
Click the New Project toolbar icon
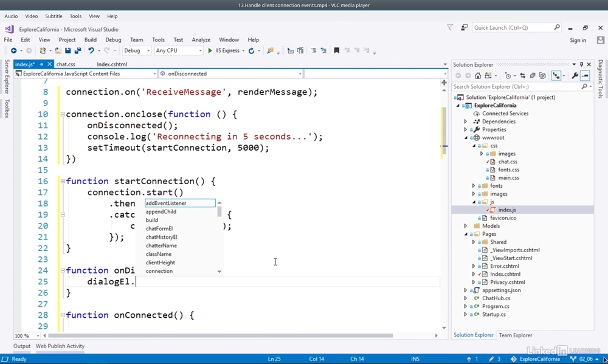[43, 51]
